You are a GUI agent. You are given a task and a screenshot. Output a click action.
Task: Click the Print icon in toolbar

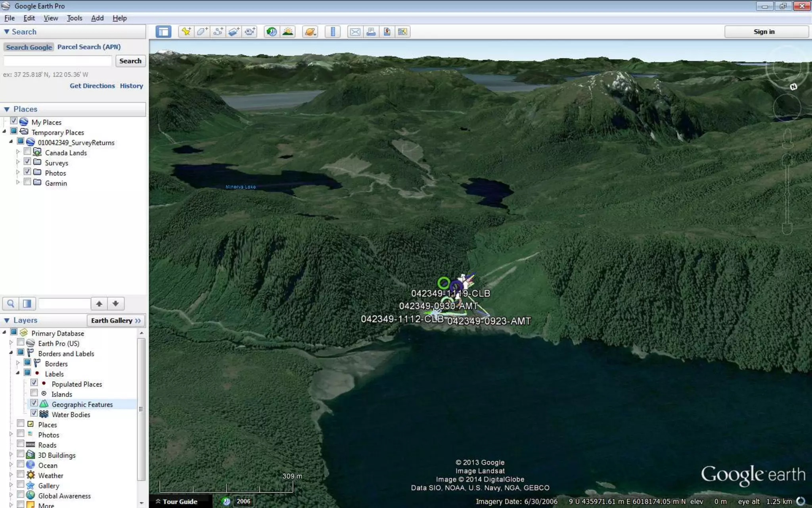click(371, 32)
